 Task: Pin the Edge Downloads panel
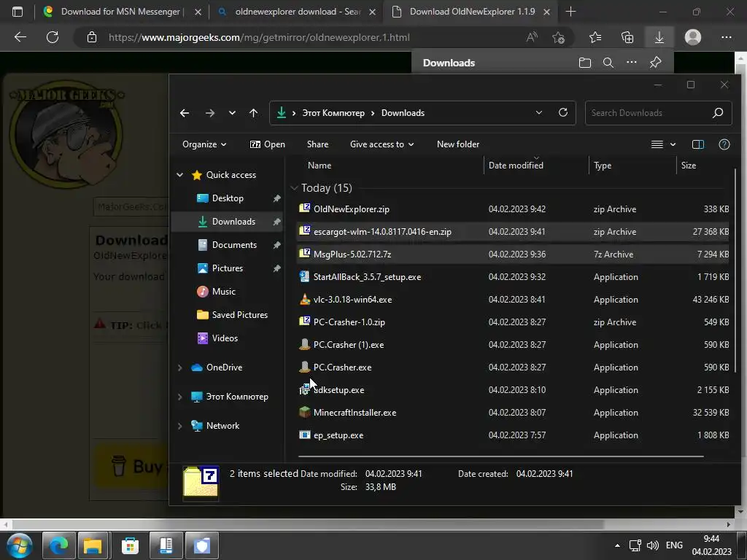[656, 63]
